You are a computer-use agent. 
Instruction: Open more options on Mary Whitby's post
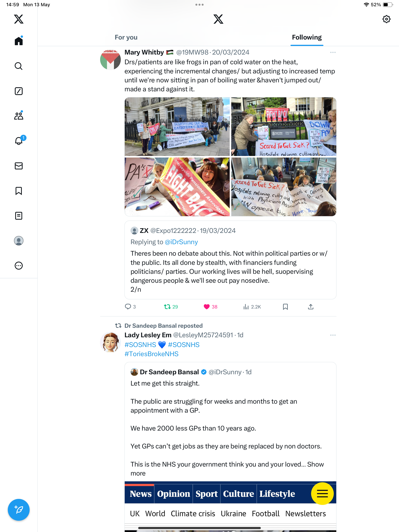(x=333, y=52)
